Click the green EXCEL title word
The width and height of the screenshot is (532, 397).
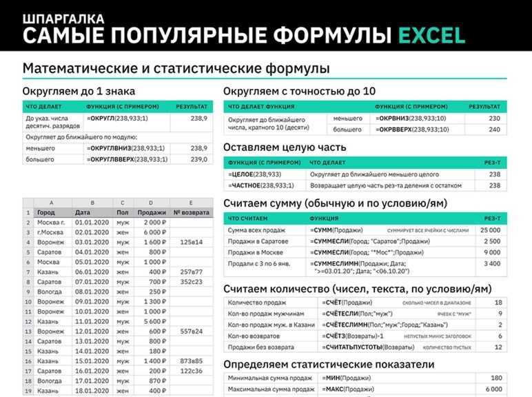pos(431,36)
